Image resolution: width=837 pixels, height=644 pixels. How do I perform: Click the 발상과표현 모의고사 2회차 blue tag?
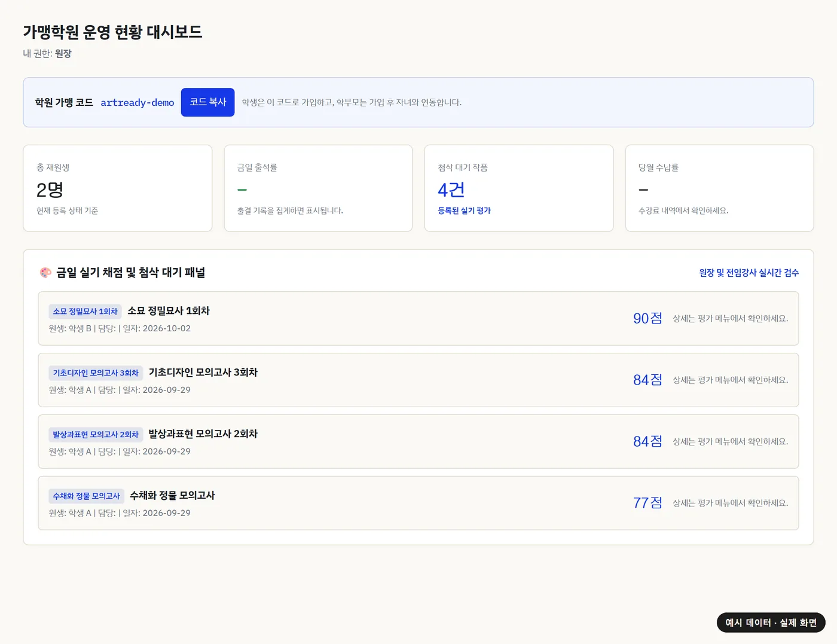pyautogui.click(x=96, y=435)
